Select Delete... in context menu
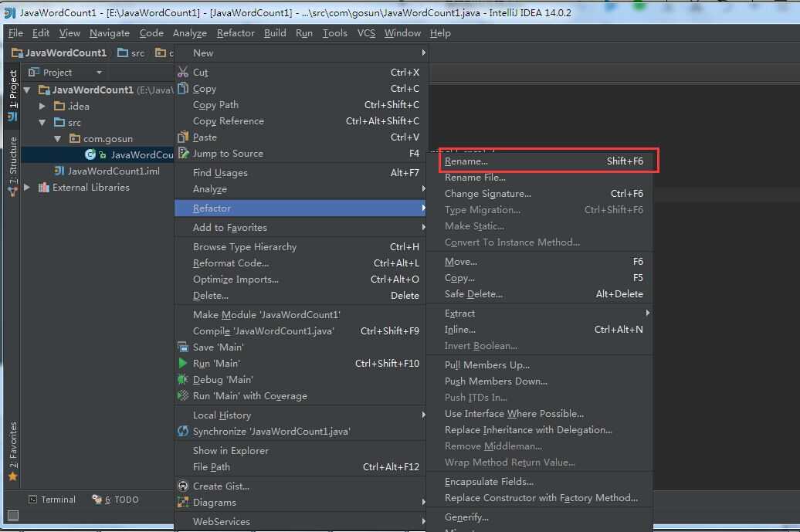Image resolution: width=800 pixels, height=532 pixels. coord(301,295)
